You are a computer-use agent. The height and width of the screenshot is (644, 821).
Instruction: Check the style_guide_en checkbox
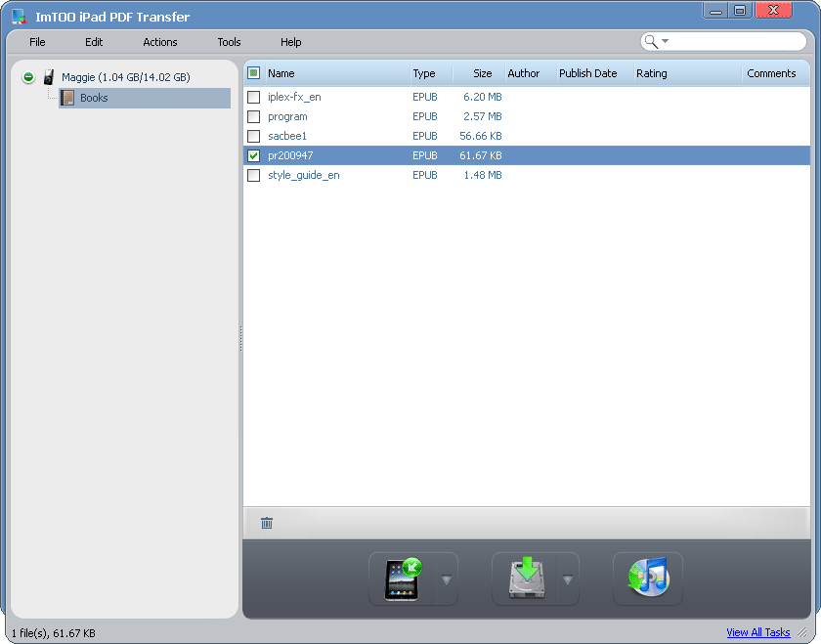coord(253,175)
